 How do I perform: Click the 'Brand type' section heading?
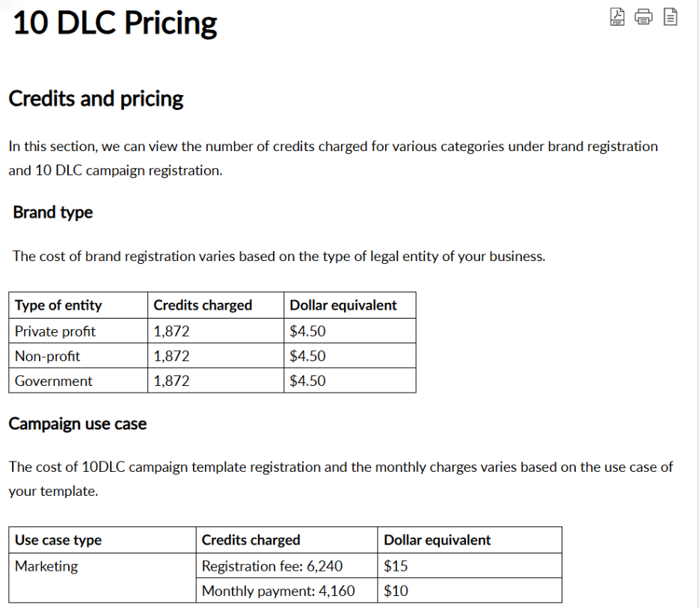pyautogui.click(x=52, y=212)
